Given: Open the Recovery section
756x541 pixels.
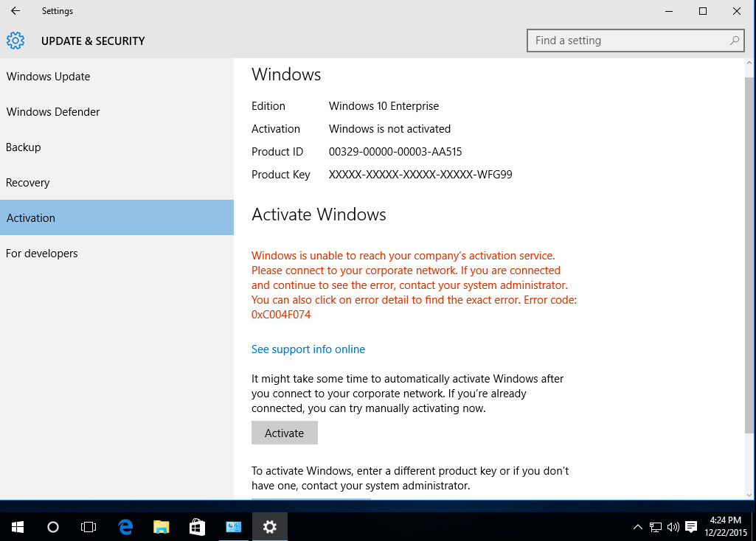Looking at the screenshot, I should click(27, 182).
